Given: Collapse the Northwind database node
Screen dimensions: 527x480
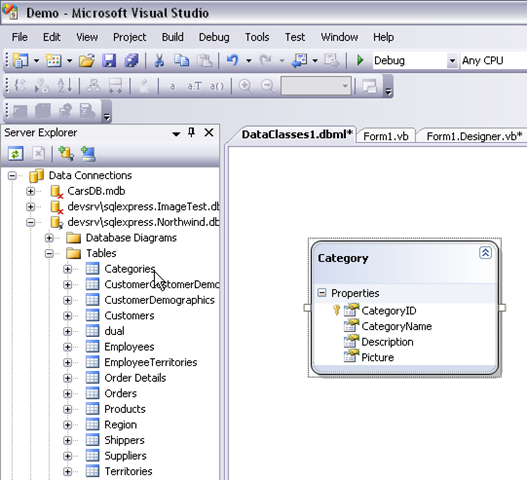Looking at the screenshot, I should coord(30,222).
